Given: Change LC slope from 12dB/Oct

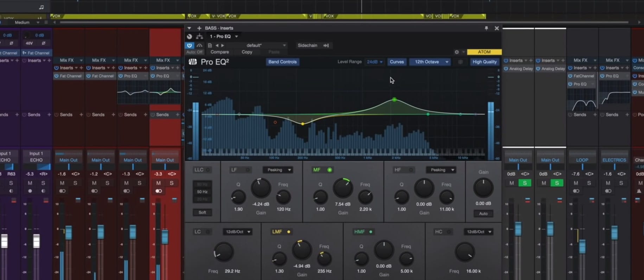Looking at the screenshot, I should tap(238, 232).
